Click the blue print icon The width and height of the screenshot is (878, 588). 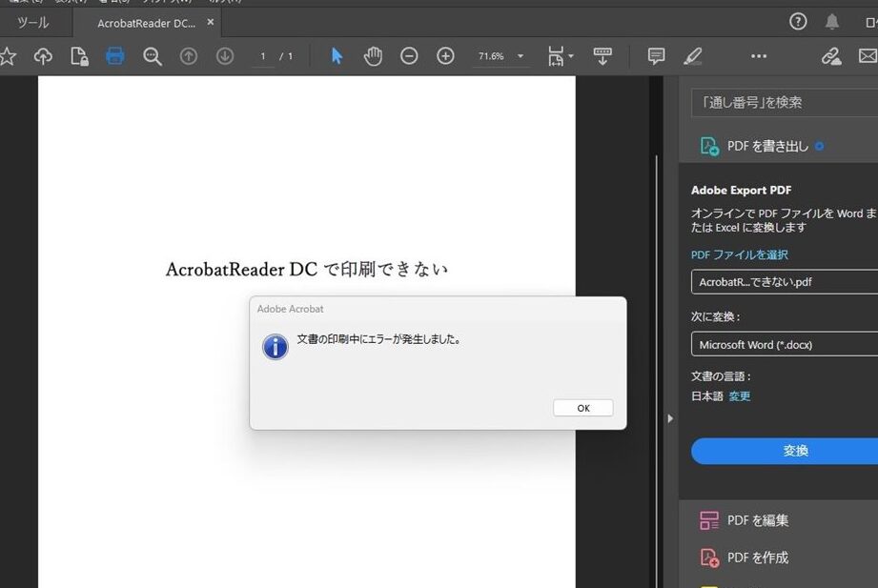point(115,56)
